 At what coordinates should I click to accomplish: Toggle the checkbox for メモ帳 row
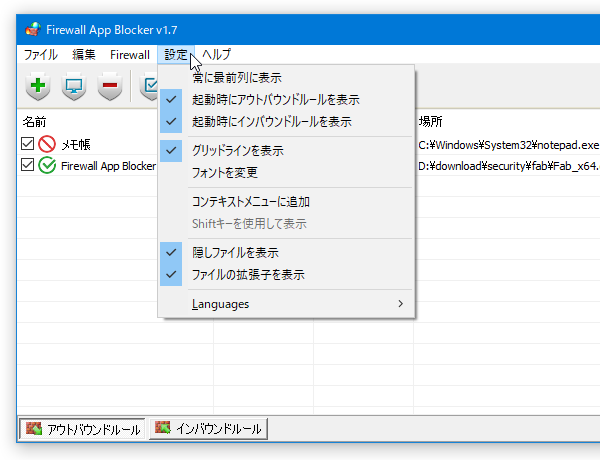(28, 144)
